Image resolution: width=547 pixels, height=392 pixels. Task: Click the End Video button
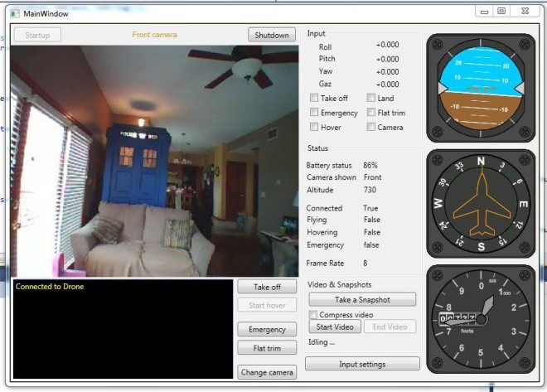(390, 327)
